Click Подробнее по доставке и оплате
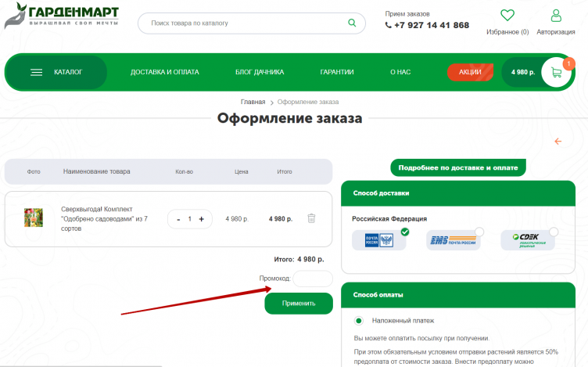 (458, 167)
